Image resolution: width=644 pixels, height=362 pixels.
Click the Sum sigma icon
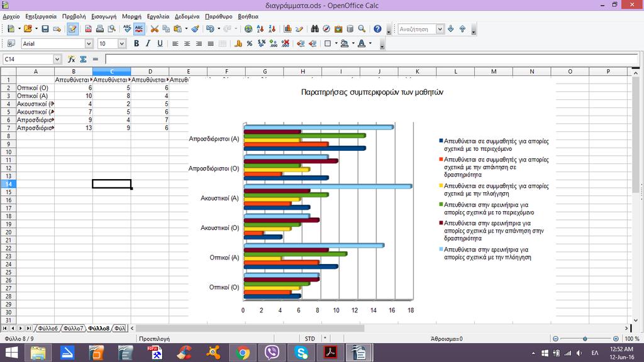pyautogui.click(x=84, y=59)
